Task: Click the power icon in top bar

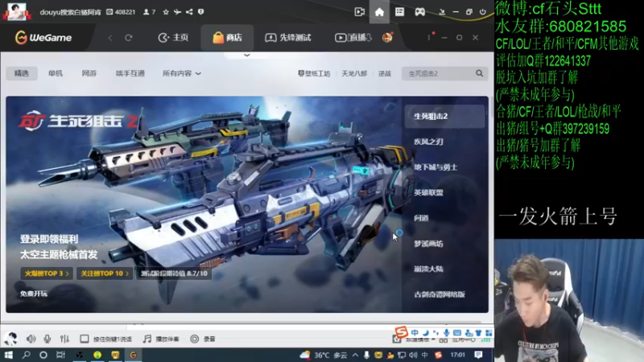Action: 483,12
